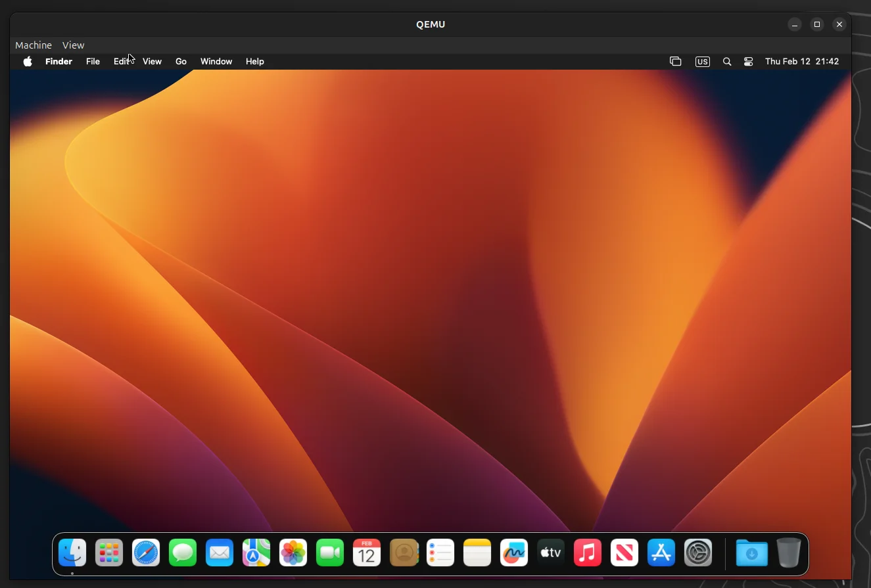871x588 pixels.
Task: Open the Apple menu
Action: pyautogui.click(x=28, y=61)
